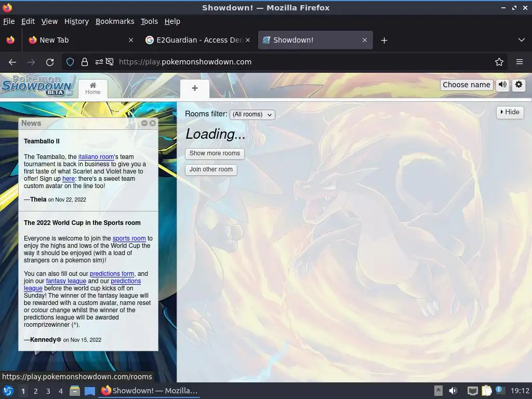Open the View menu

point(49,21)
